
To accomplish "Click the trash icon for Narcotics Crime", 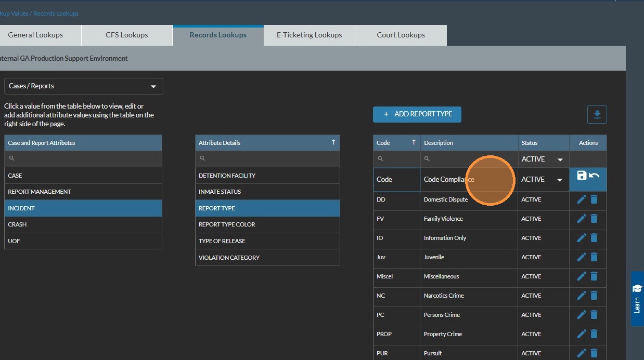I will tap(594, 296).
